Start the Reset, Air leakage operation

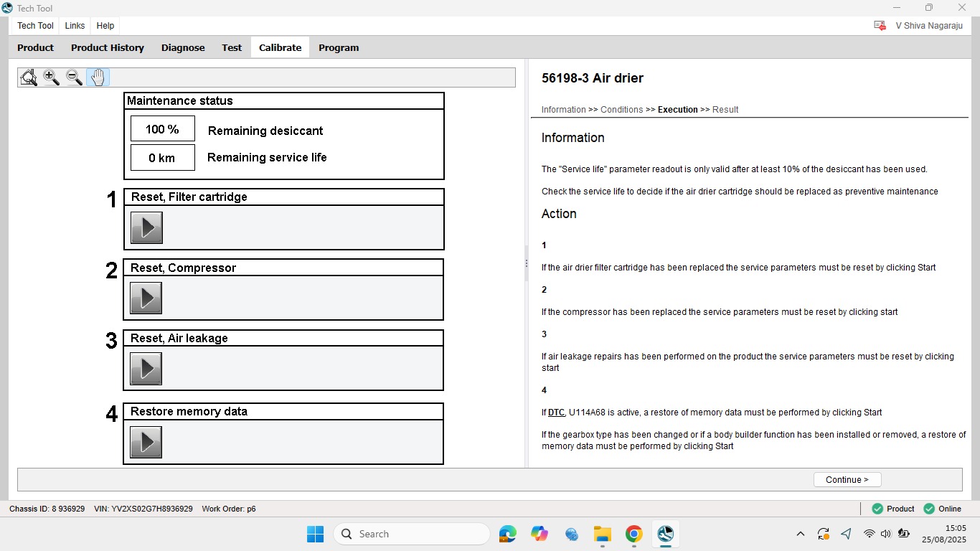click(x=146, y=368)
